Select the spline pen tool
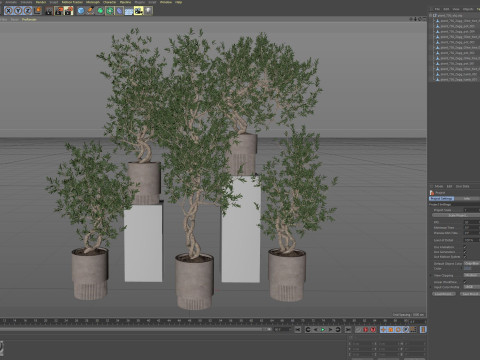The image size is (480, 360). 90,11
